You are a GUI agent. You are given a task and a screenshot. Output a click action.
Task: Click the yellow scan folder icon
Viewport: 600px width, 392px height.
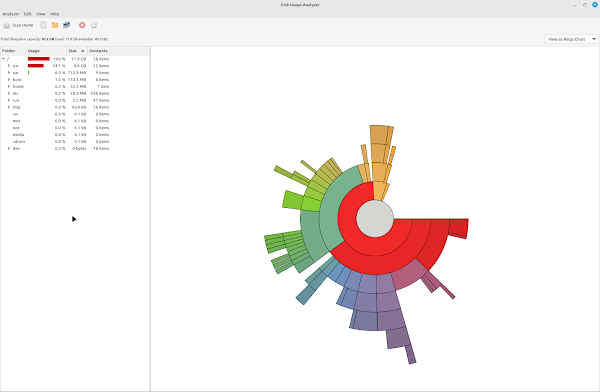click(55, 25)
